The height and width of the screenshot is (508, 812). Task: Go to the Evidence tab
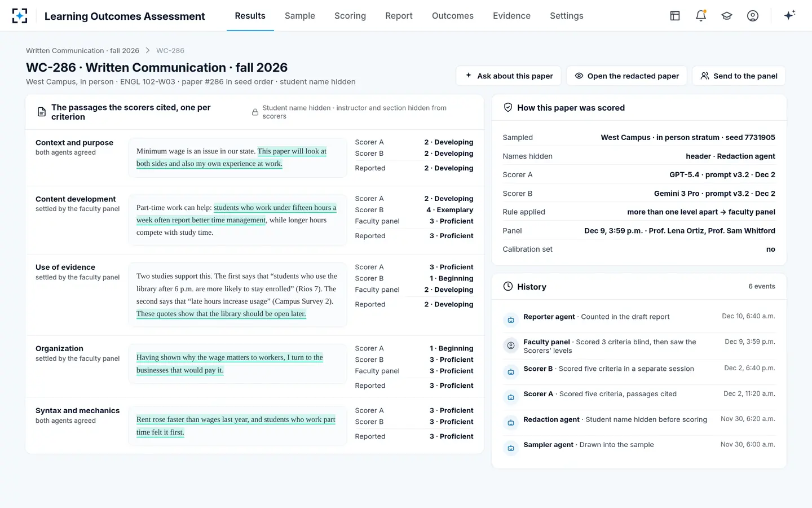tap(511, 16)
